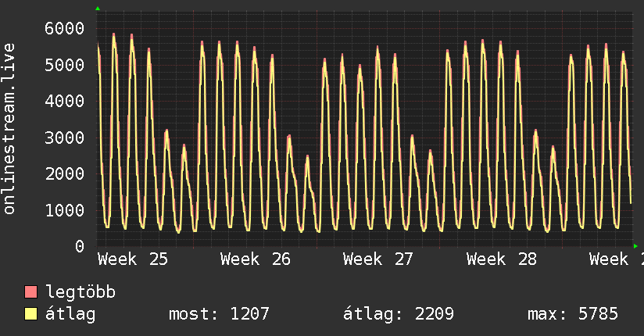Click the max: 5785 statistic

(573, 314)
